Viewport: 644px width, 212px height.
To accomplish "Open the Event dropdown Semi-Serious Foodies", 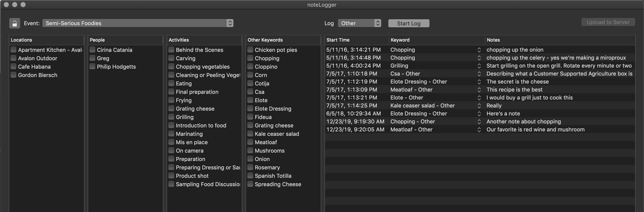I will click(x=137, y=23).
